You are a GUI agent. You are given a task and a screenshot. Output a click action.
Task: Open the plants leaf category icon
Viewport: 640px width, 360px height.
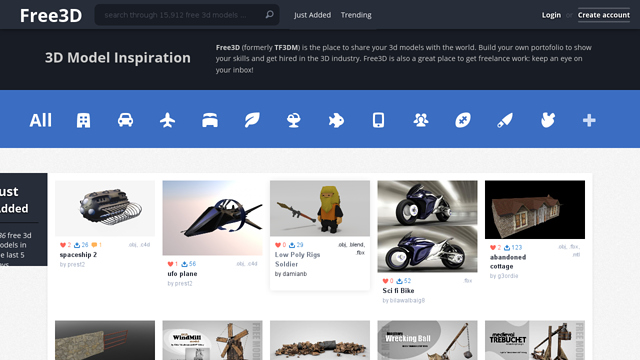(x=252, y=120)
